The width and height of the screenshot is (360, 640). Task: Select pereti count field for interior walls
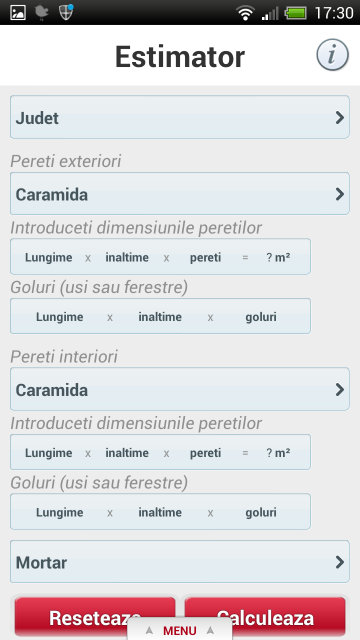pos(205,453)
